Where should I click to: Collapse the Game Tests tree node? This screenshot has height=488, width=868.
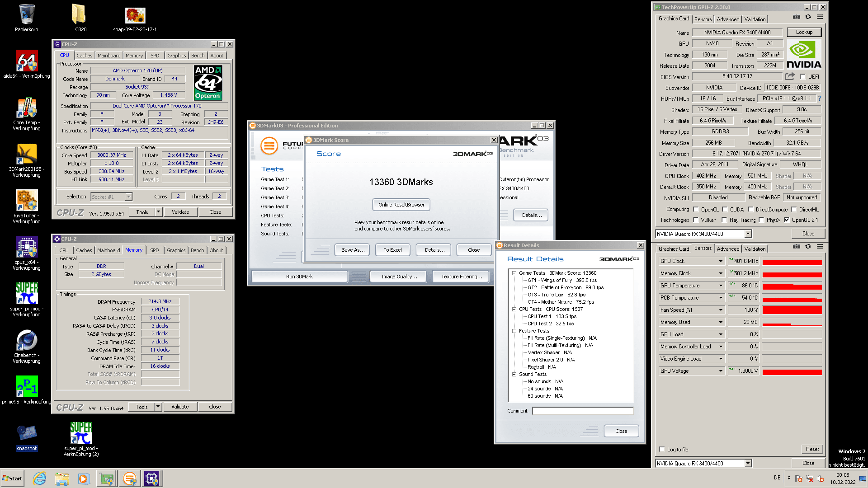(x=514, y=273)
